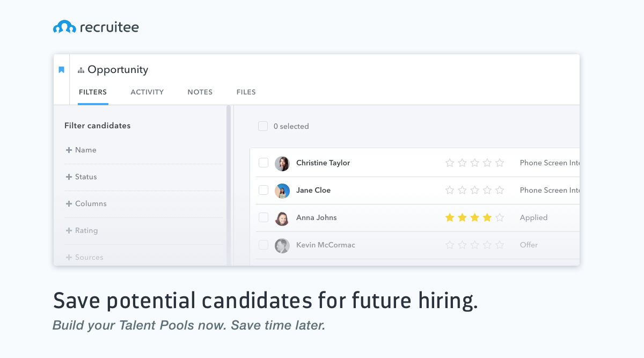Viewport: 644px width, 358px height.
Task: Toggle the select-all candidates checkbox
Action: pos(263,126)
